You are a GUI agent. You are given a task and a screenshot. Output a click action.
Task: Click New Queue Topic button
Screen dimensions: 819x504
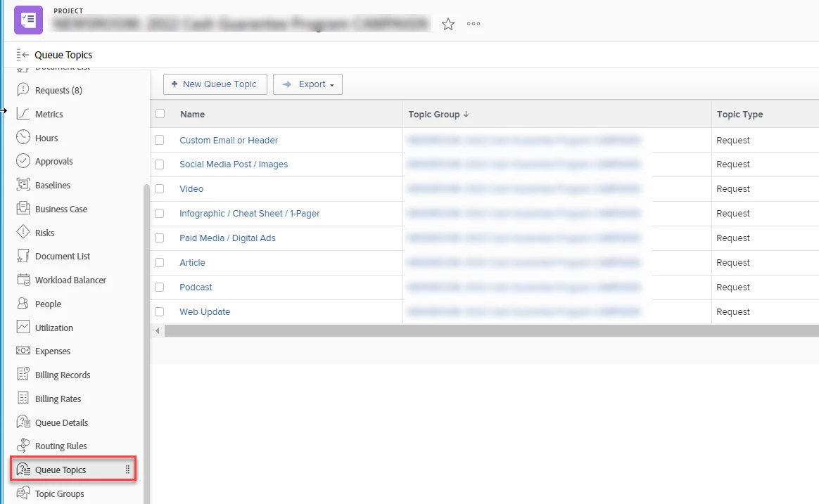point(215,84)
